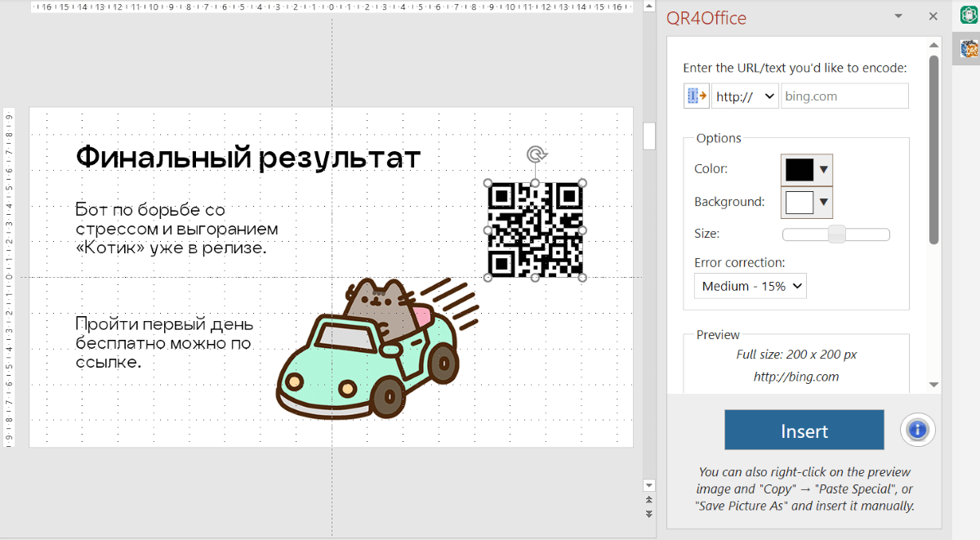Click the top-right QR resize handle

(x=583, y=183)
